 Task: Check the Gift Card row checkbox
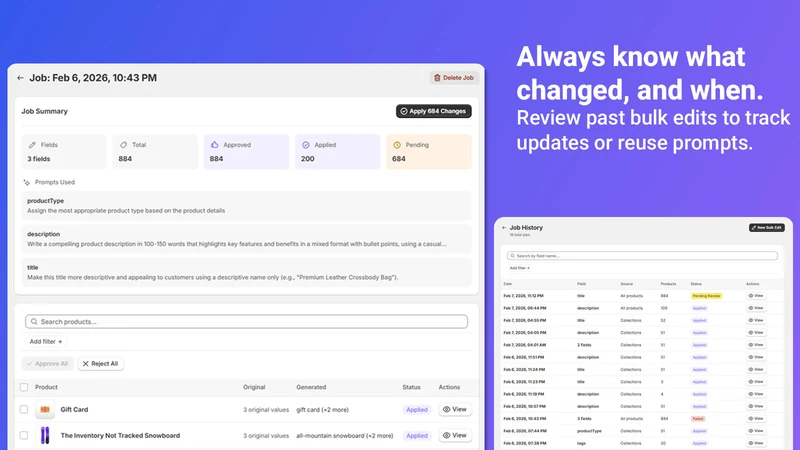tap(24, 409)
